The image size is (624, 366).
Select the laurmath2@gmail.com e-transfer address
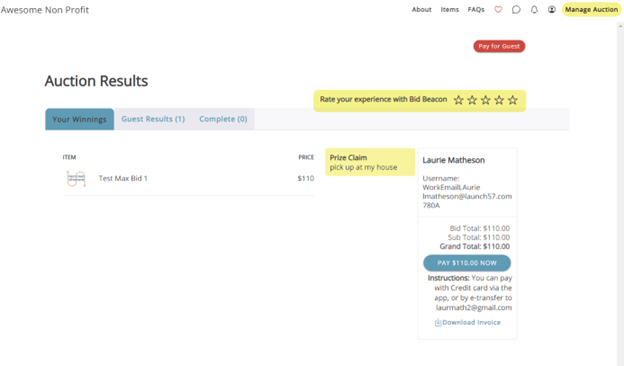pyautogui.click(x=474, y=308)
